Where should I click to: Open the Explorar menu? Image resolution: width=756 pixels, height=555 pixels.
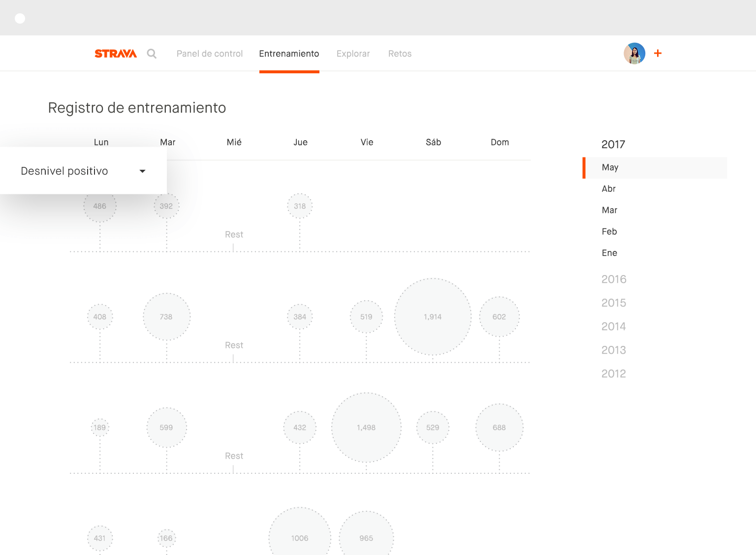point(353,54)
